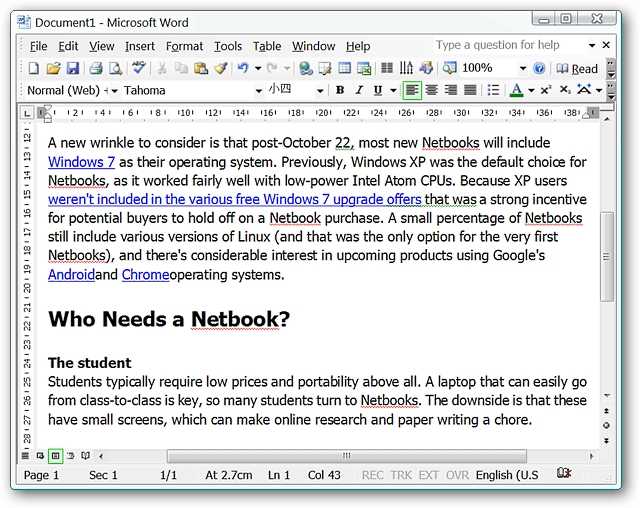Expand the font color dropdown arrow
Image resolution: width=640 pixels, height=508 pixels.
pos(531,90)
